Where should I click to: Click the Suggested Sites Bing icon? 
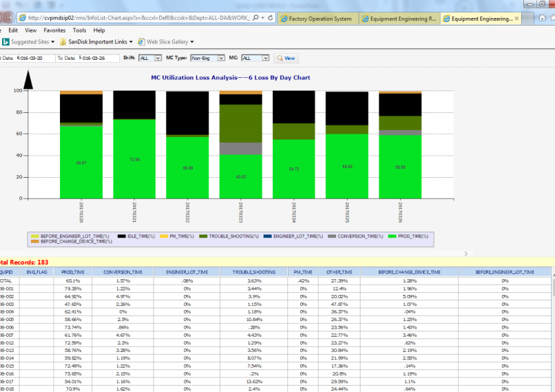coord(6,42)
